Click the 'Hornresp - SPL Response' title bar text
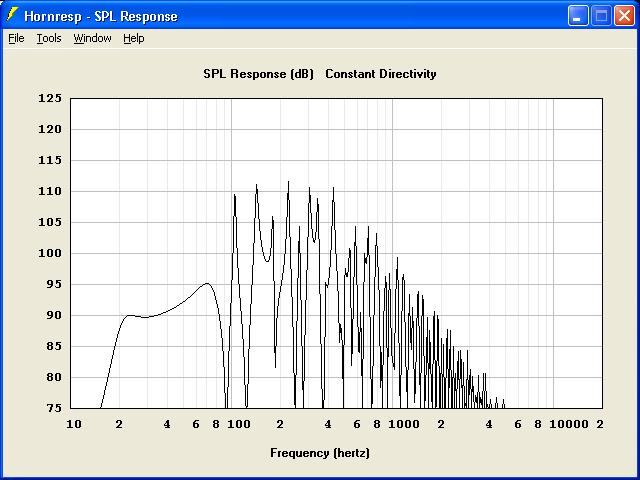 101,16
